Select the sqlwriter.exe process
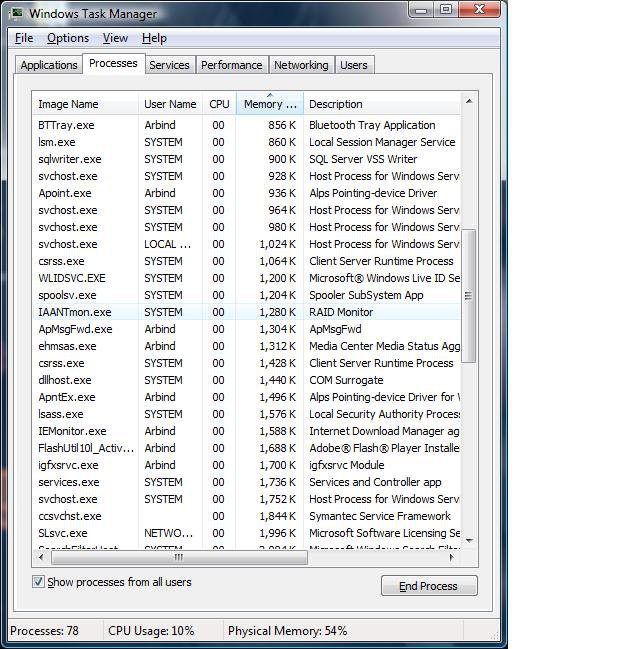Image resolution: width=640 pixels, height=649 pixels. [246, 159]
